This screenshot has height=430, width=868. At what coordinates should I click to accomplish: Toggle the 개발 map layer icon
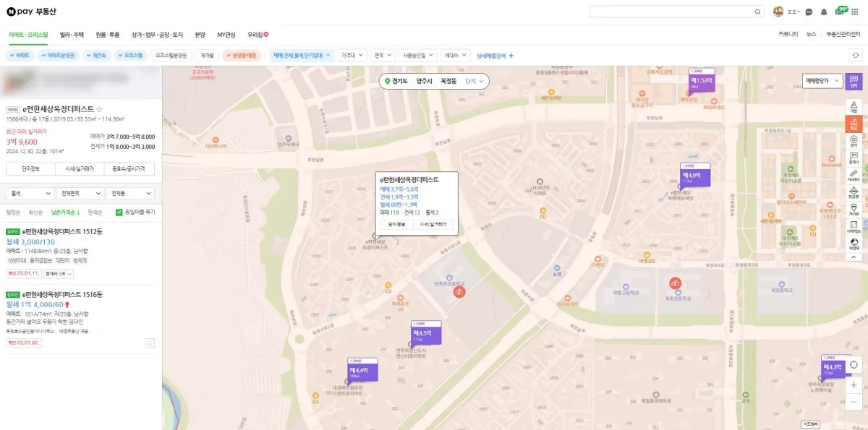[x=854, y=107]
